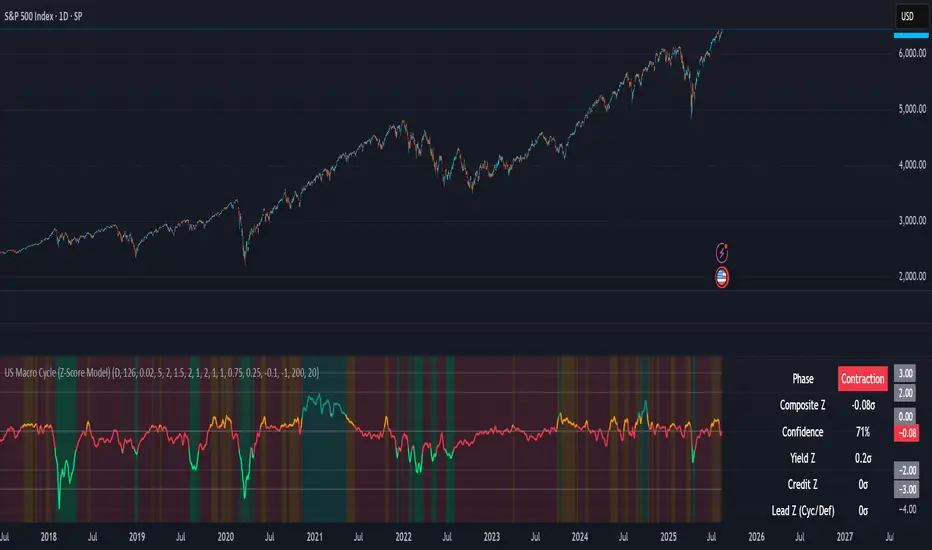Click the -4.00 level on indicator scale
932x550 pixels.
point(907,509)
